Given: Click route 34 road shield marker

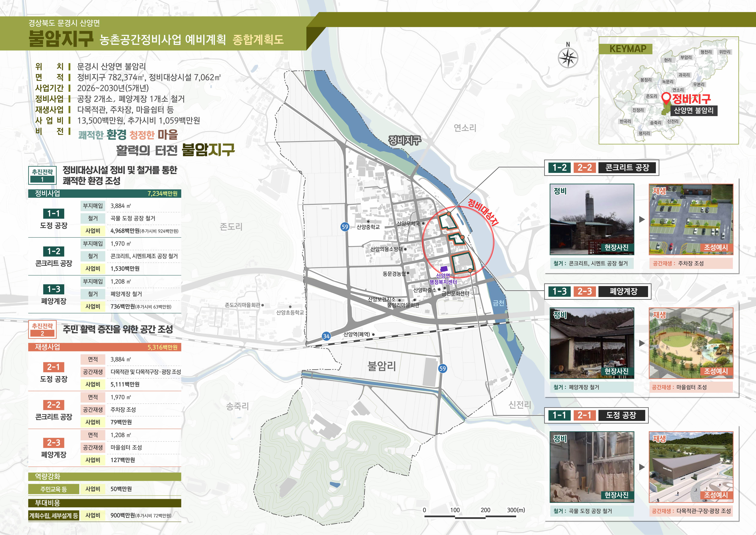Looking at the screenshot, I should 326,336.
